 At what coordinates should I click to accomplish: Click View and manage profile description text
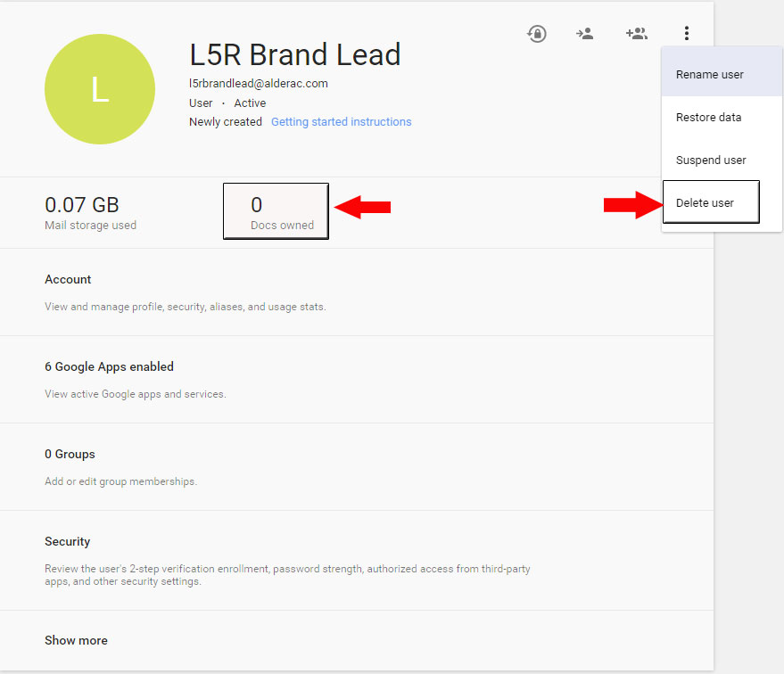(186, 307)
